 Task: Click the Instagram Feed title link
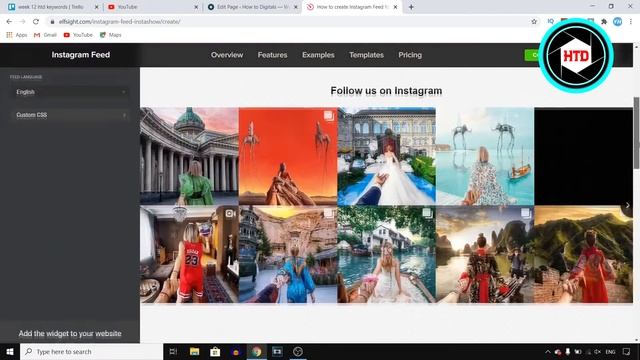pos(81,55)
